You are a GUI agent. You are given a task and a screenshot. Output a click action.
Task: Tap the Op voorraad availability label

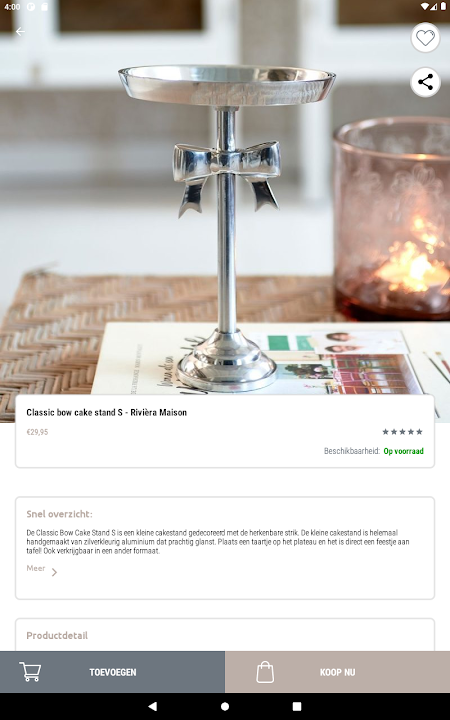tap(404, 451)
